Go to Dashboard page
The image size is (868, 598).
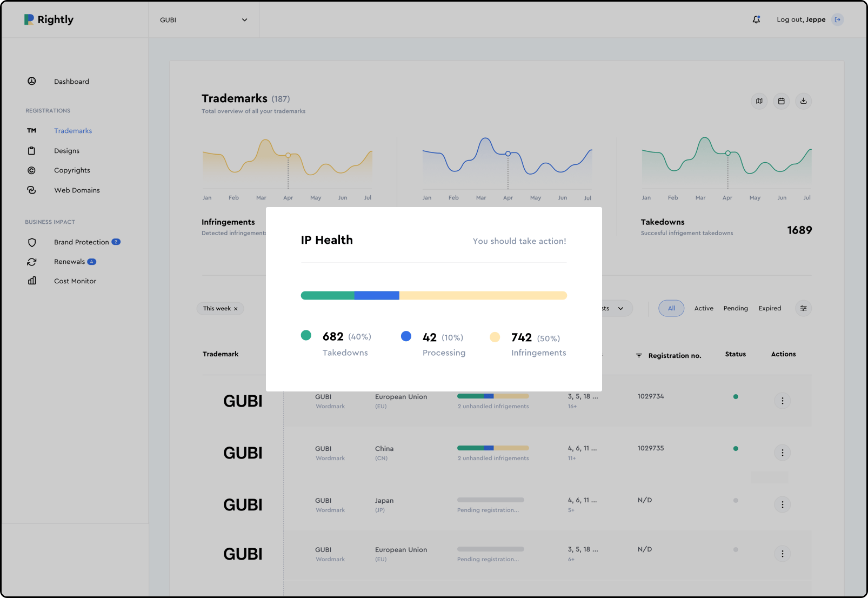click(x=71, y=82)
